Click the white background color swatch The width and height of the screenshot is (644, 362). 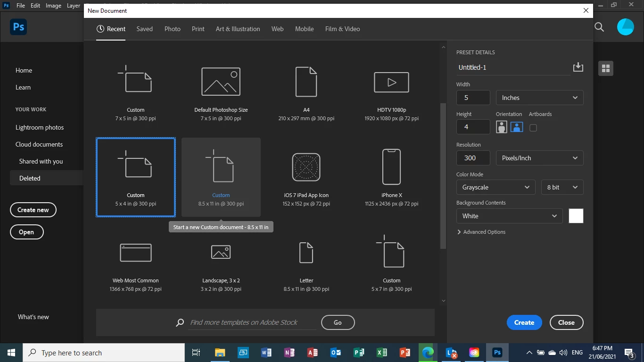(x=576, y=216)
